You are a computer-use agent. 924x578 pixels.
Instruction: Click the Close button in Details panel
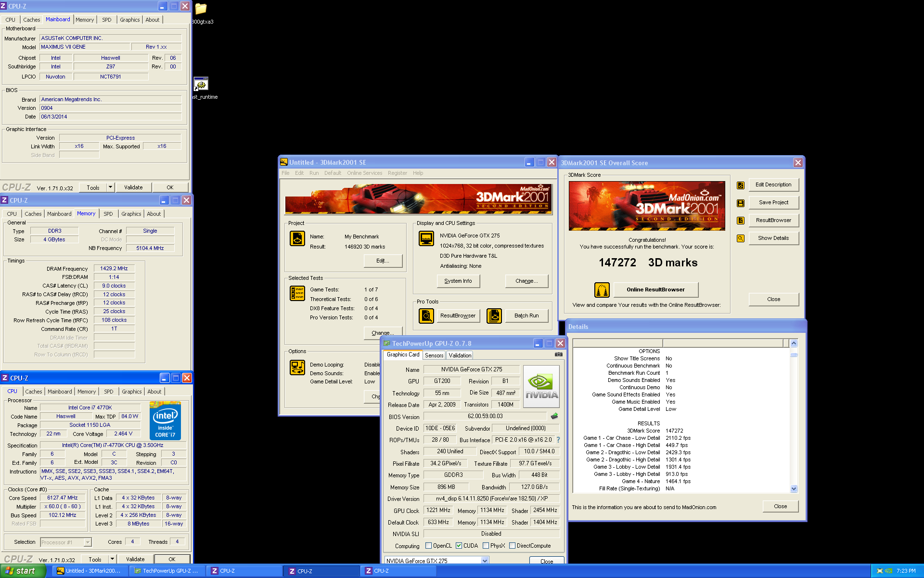(780, 506)
